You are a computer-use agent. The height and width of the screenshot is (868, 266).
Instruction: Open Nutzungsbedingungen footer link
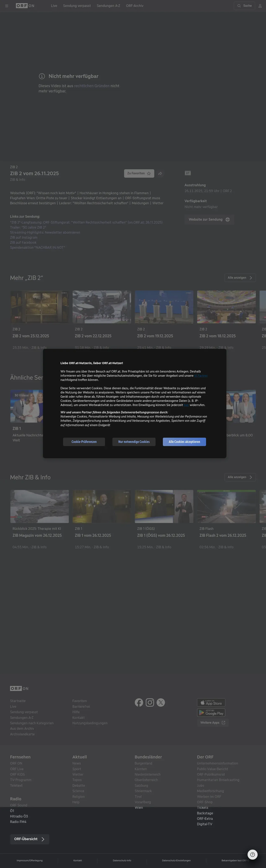(90, 723)
